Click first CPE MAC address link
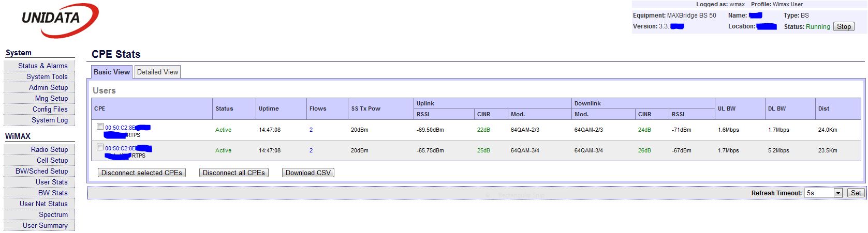This screenshot has width=868, height=233. point(120,128)
